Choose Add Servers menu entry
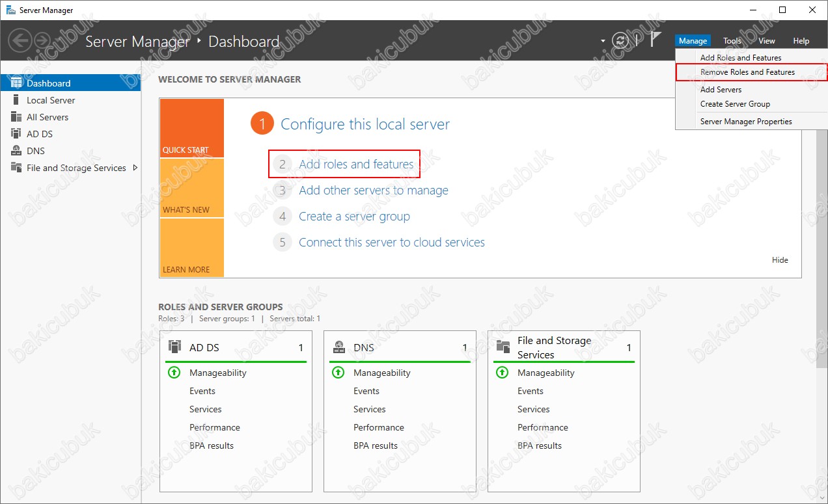The image size is (828, 504). coord(751,90)
